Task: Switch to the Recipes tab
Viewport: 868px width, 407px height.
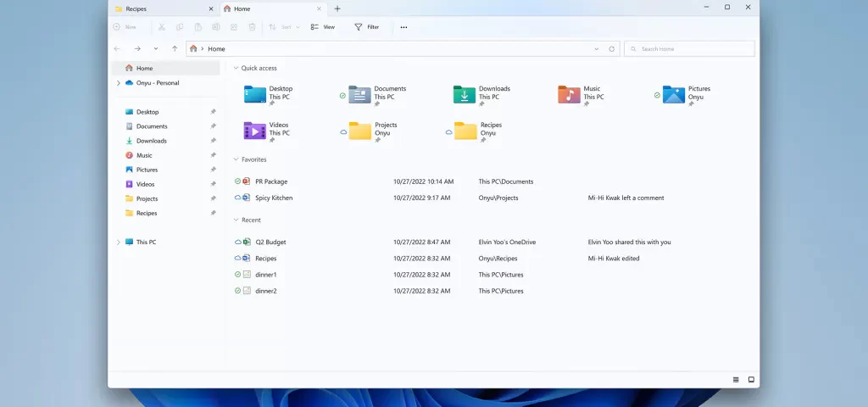Action: (x=164, y=8)
